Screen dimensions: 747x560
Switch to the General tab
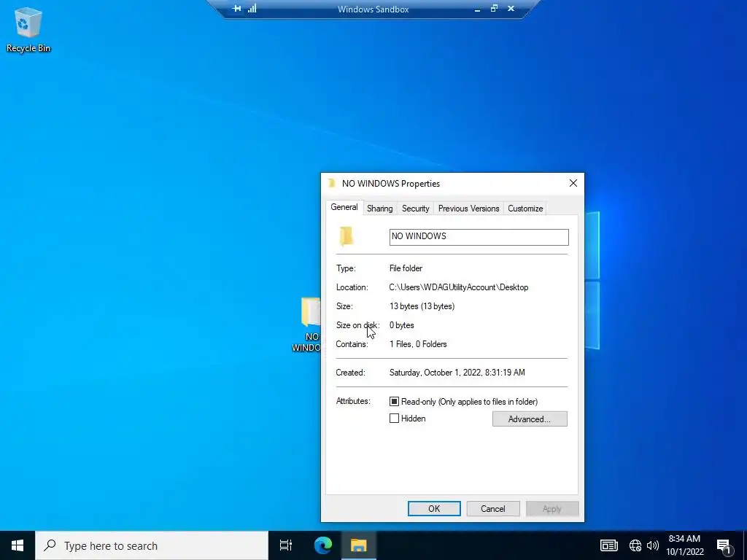click(344, 207)
